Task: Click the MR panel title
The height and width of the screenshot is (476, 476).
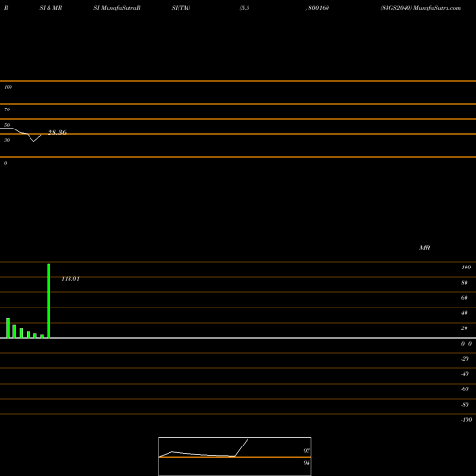Action: click(425, 248)
